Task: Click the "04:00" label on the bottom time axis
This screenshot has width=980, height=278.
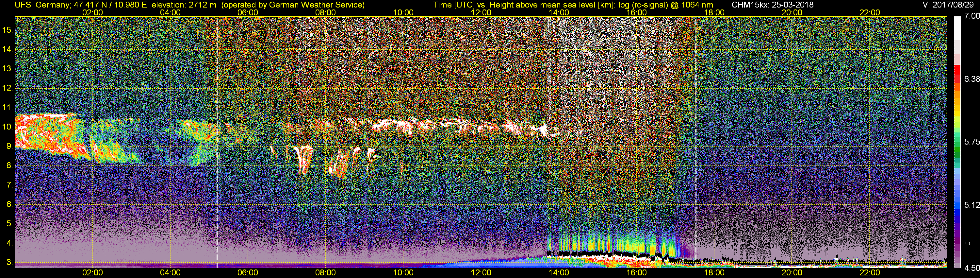Action: pos(170,273)
